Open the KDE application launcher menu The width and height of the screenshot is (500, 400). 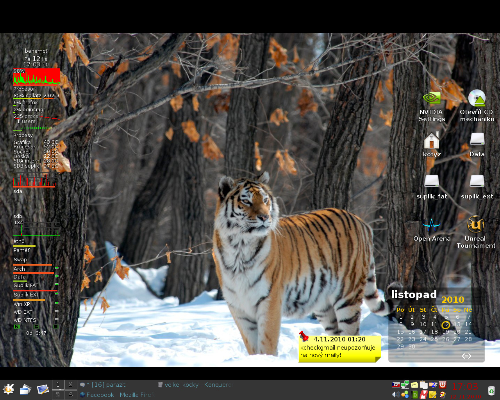click(8, 389)
